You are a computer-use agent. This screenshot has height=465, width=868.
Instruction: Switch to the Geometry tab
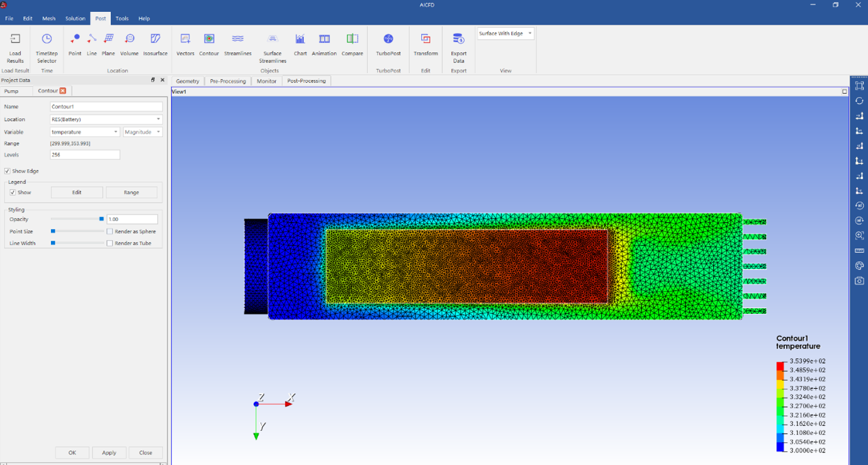tap(188, 81)
